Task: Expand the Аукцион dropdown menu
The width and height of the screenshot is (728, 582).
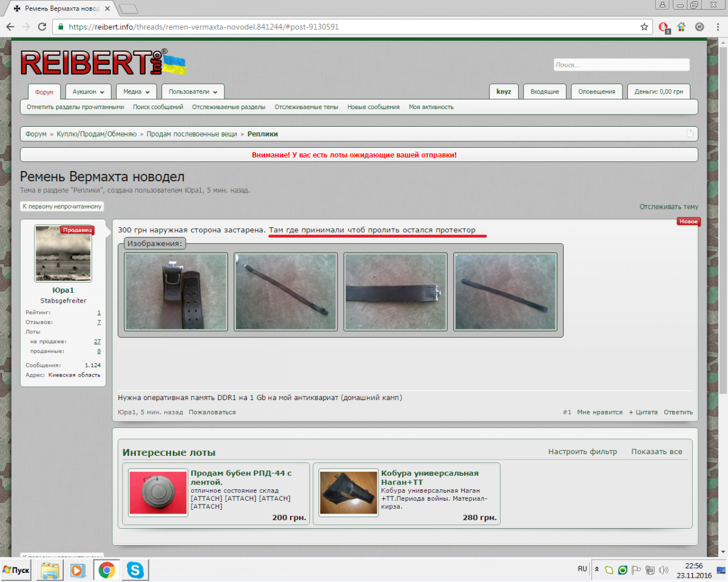Action: pyautogui.click(x=88, y=92)
